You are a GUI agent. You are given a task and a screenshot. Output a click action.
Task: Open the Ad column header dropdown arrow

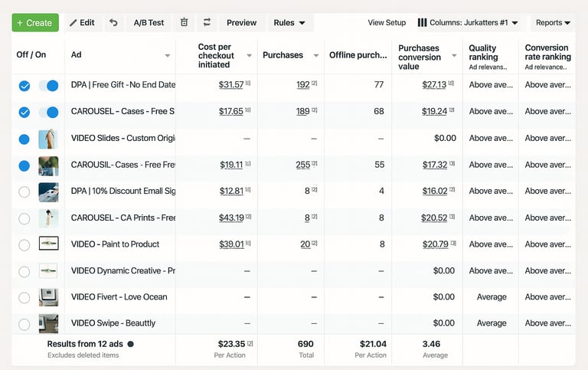coord(167,55)
